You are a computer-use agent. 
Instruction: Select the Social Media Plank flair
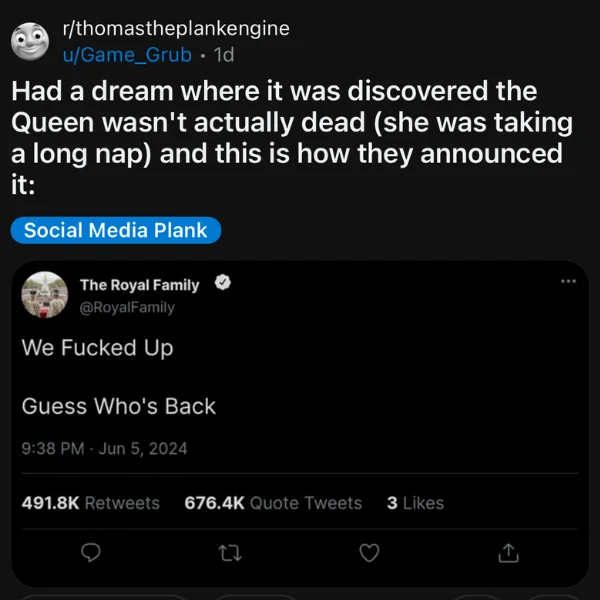click(x=115, y=230)
